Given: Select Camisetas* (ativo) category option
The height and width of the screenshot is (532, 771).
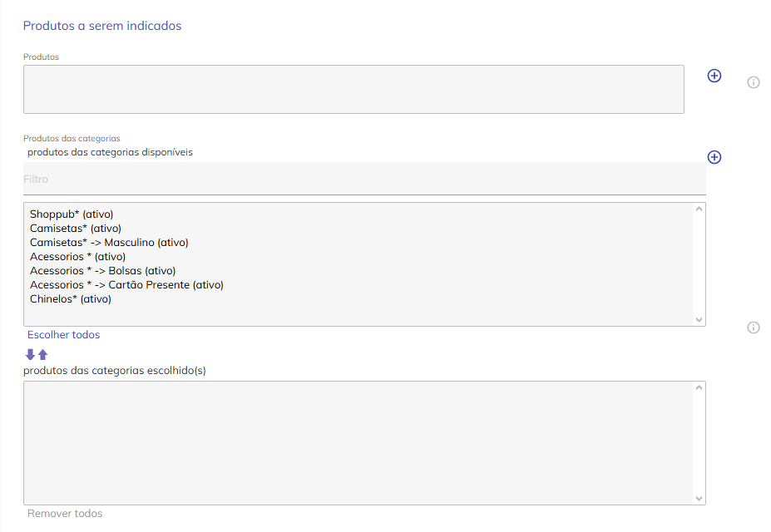Looking at the screenshot, I should coord(76,229).
